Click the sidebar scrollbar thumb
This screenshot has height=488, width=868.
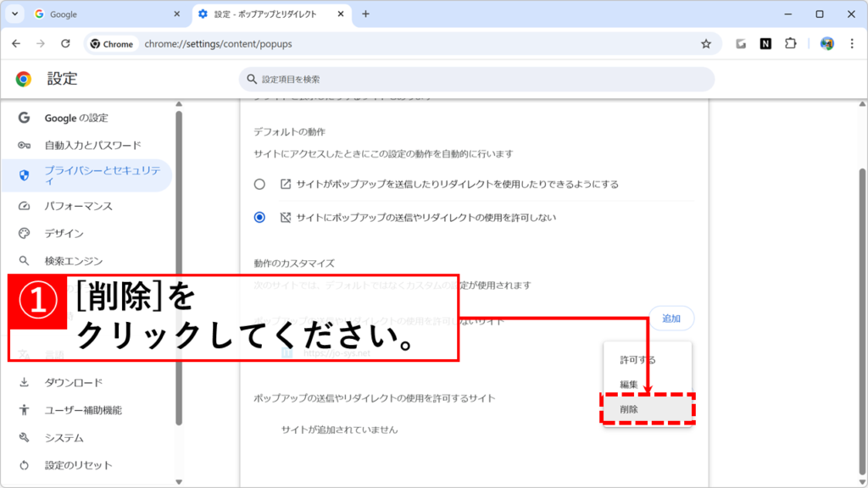pos(179,268)
